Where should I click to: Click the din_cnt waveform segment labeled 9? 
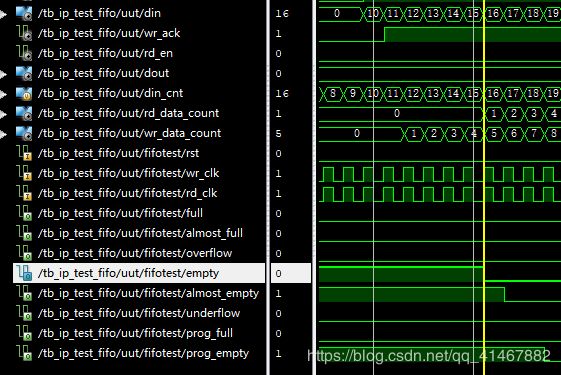point(353,93)
